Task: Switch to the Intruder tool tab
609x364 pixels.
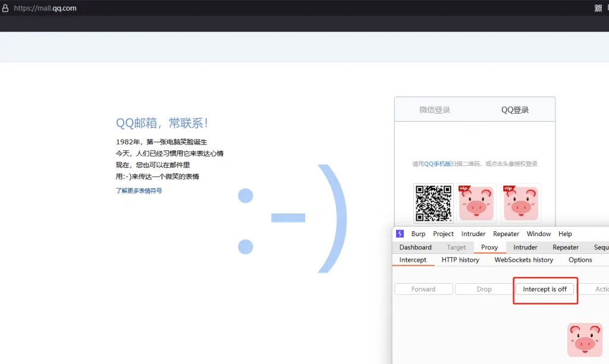Action: tap(525, 247)
